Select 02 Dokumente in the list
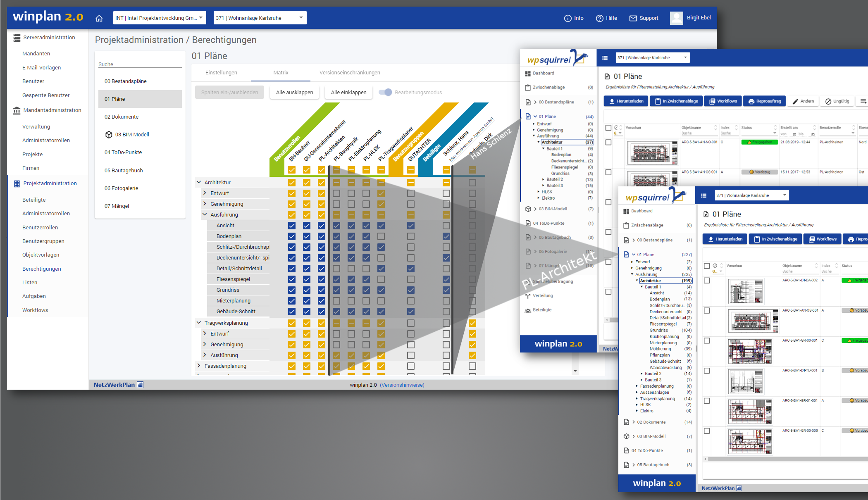 [140, 117]
